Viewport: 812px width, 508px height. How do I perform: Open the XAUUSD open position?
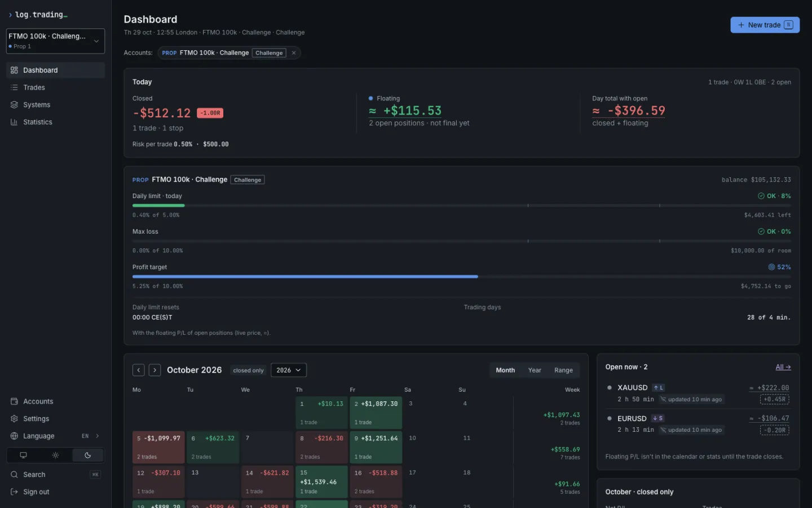[698, 393]
